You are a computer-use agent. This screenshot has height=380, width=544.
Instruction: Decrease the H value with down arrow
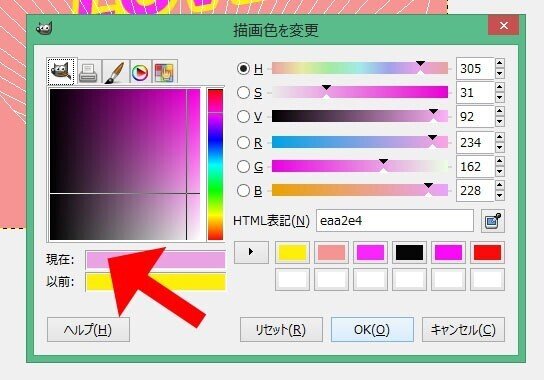point(500,74)
